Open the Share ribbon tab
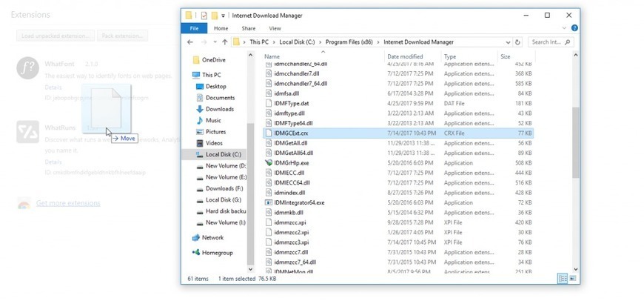Viewport: 644px width, 301px height. (x=247, y=28)
